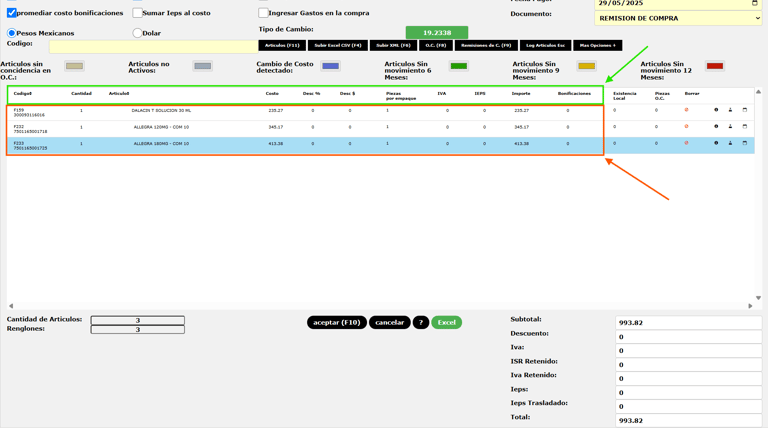Sort by Cantidad column header
Screen dimensions: 768x430
coord(81,93)
